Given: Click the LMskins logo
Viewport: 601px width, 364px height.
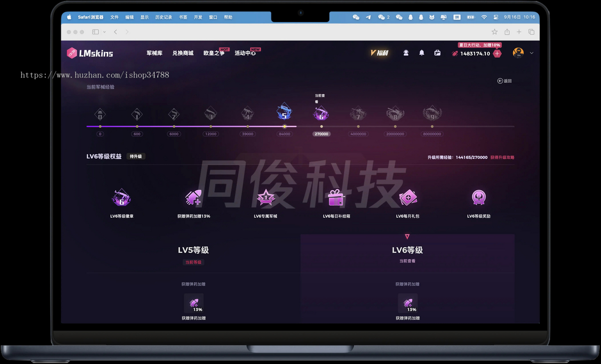Looking at the screenshot, I should point(90,53).
